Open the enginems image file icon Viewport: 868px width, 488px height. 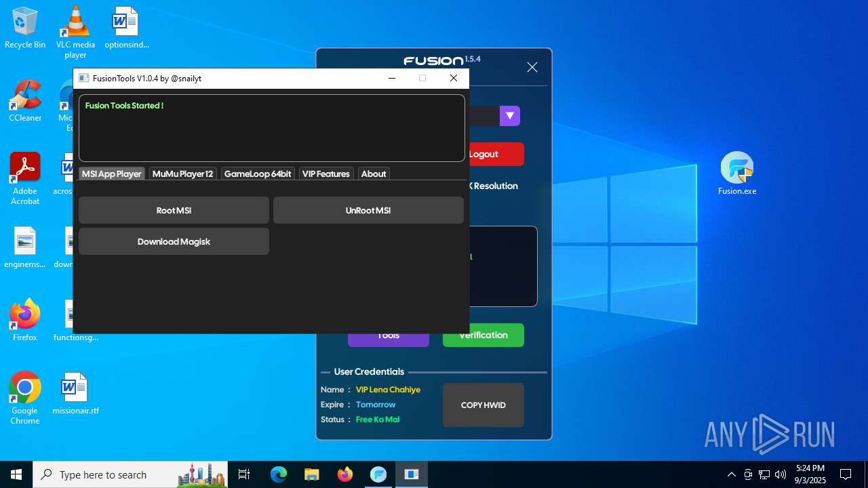click(x=25, y=247)
